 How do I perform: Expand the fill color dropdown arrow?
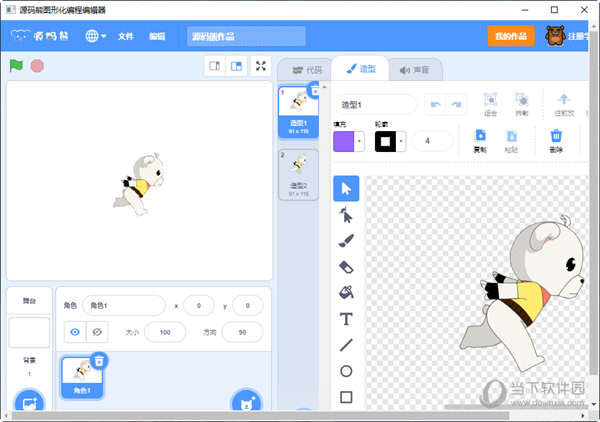coord(359,141)
